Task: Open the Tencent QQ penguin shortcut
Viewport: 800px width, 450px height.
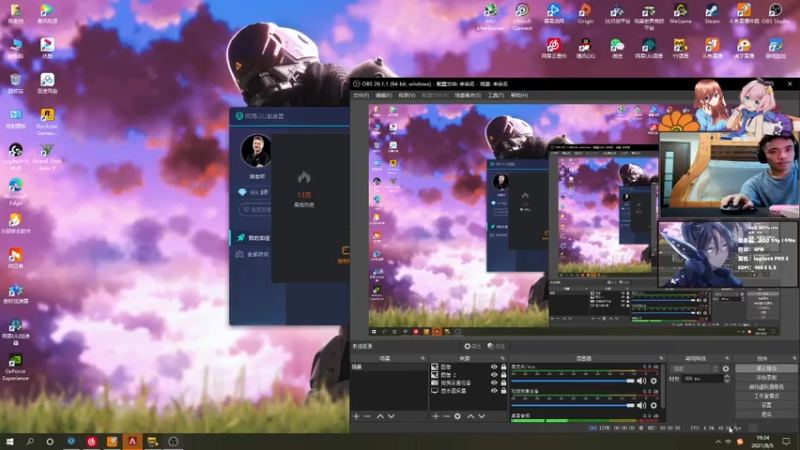Action: coord(585,48)
